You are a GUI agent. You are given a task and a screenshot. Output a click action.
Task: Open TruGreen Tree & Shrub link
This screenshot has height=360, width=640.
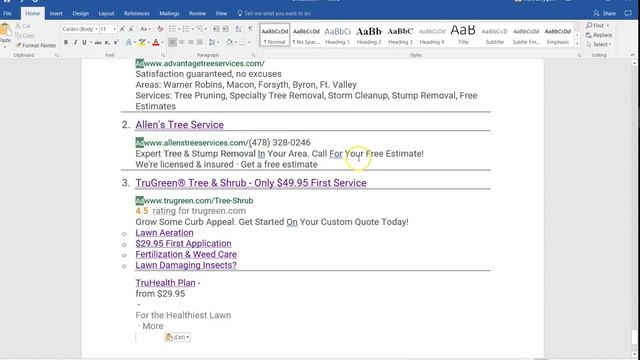251,183
